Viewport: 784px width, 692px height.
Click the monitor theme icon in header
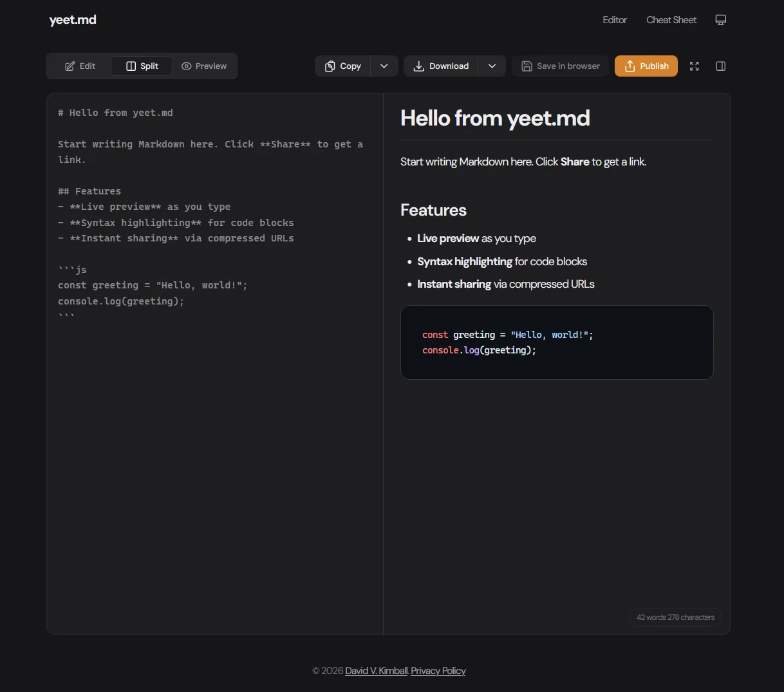click(720, 20)
